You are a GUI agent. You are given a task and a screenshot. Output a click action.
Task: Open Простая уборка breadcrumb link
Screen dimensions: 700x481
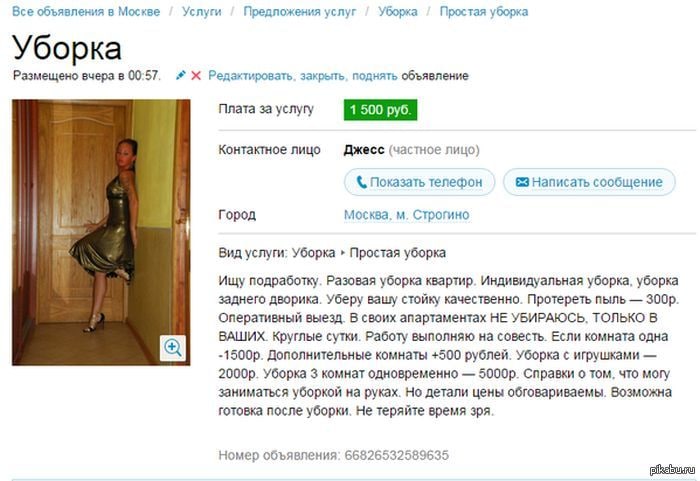click(483, 12)
